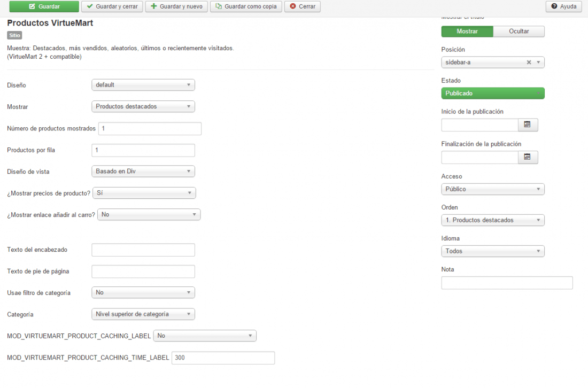The width and height of the screenshot is (588, 388).
Task: Open the PRODUCT_CACHING_LABEL No dropdown
Action: coord(205,336)
